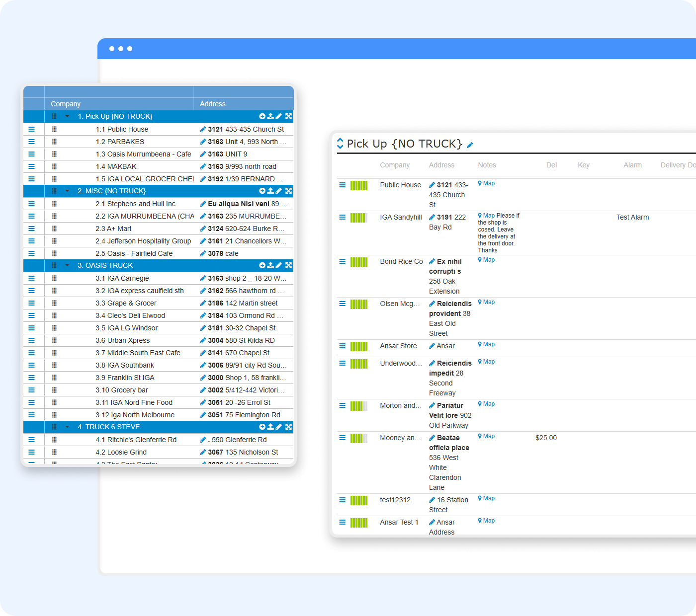Open the Map link in Ansar Test 1 row
The image size is (696, 616).
[487, 521]
